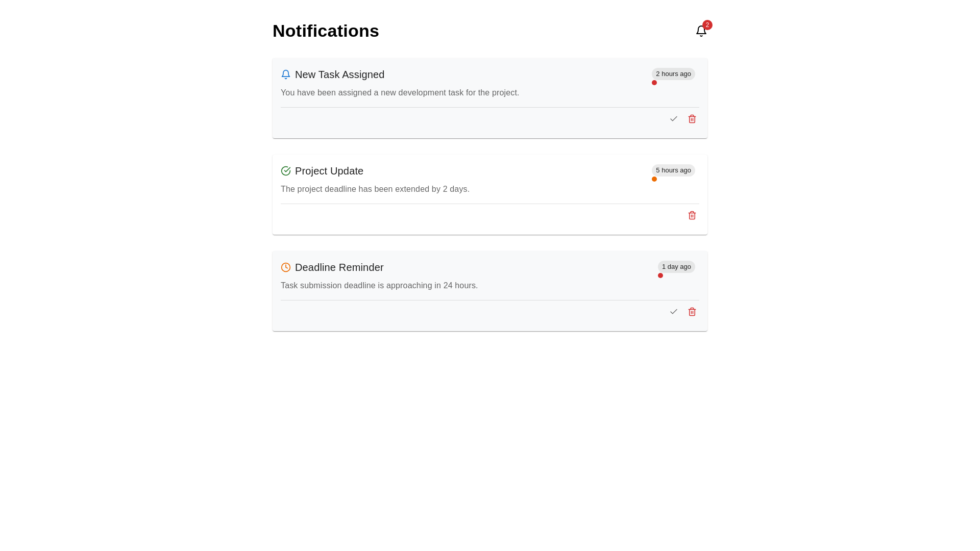Click the Notifications page heading

[x=326, y=31]
